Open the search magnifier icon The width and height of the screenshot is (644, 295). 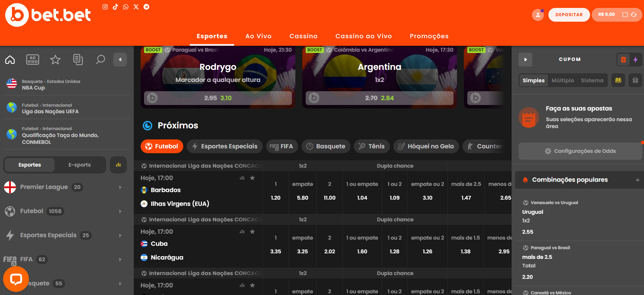[x=100, y=60]
